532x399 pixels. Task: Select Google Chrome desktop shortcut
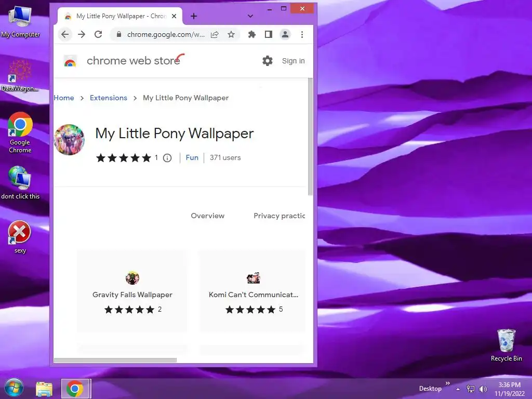tap(20, 132)
